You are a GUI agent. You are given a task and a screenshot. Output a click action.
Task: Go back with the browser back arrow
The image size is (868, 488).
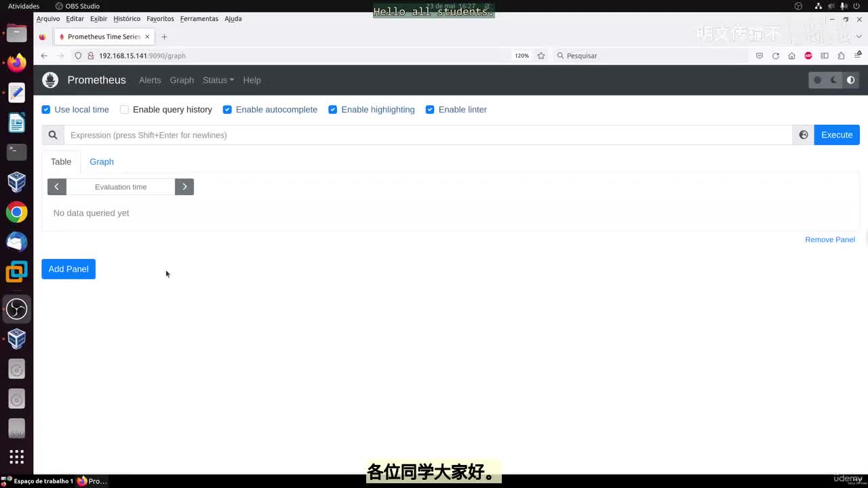(x=44, y=56)
